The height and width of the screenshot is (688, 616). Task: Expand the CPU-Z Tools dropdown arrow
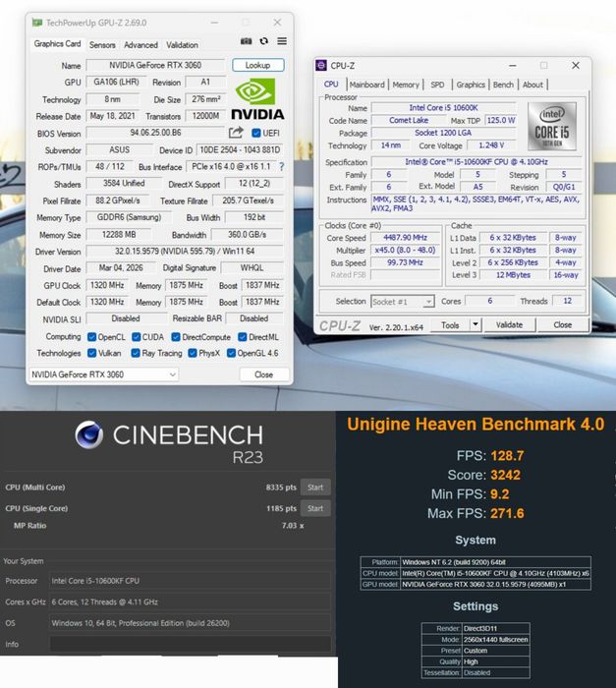point(476,325)
